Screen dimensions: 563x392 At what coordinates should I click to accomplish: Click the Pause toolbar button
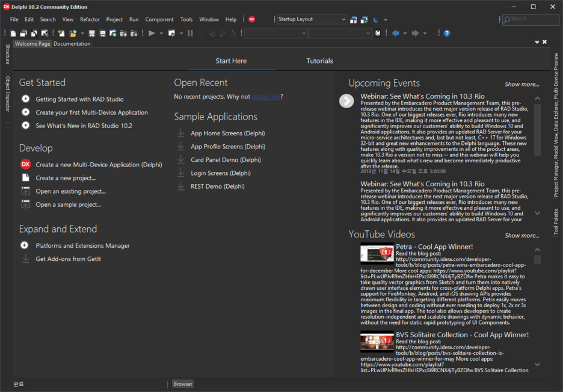tap(190, 34)
